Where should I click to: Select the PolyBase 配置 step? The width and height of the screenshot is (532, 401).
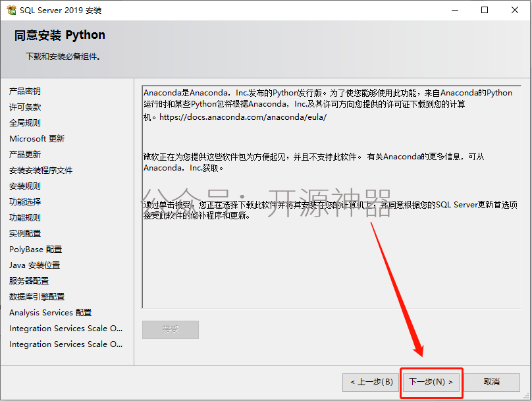(x=36, y=250)
